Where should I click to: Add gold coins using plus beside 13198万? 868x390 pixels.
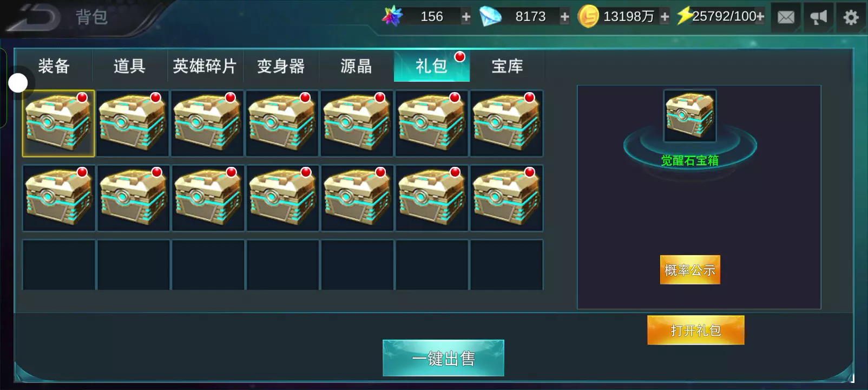[x=665, y=17]
